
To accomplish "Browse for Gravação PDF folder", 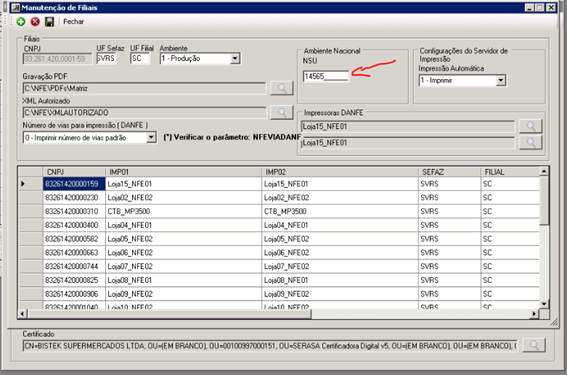I will point(282,88).
